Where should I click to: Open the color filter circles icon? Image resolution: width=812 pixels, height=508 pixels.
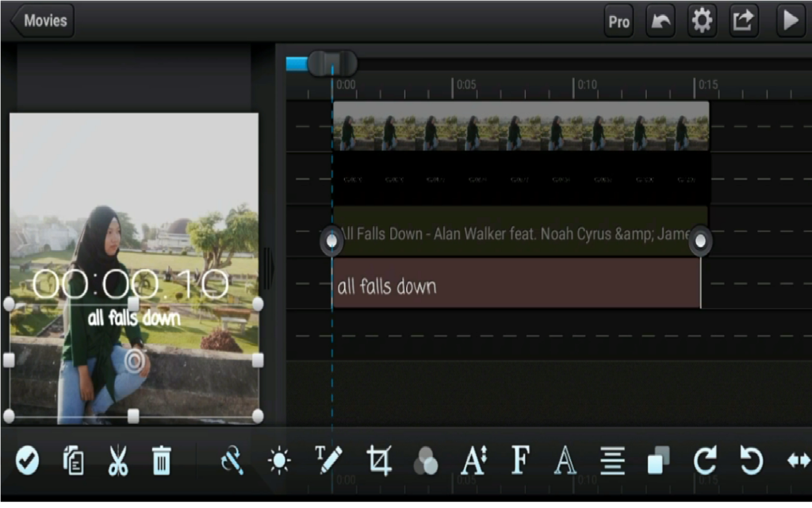426,461
